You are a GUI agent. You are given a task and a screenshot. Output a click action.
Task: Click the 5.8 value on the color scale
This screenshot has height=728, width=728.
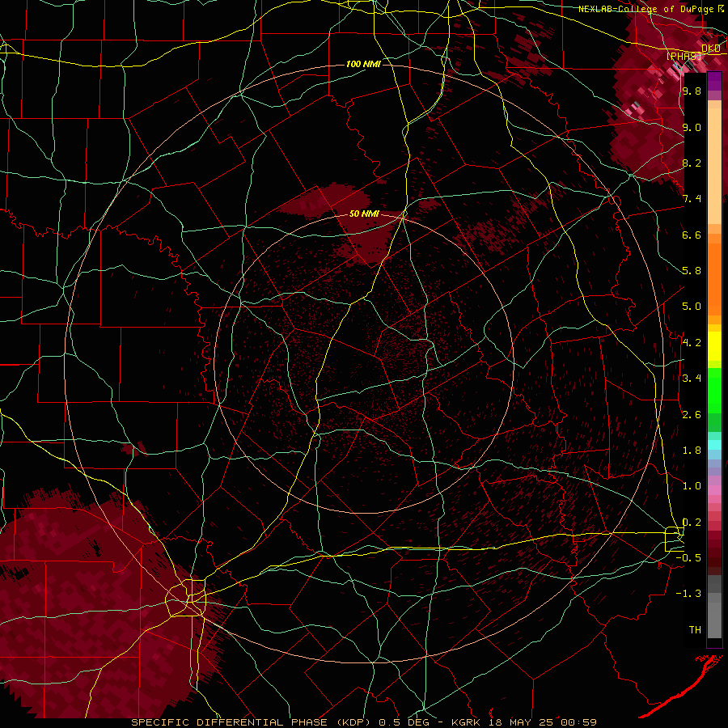[692, 270]
